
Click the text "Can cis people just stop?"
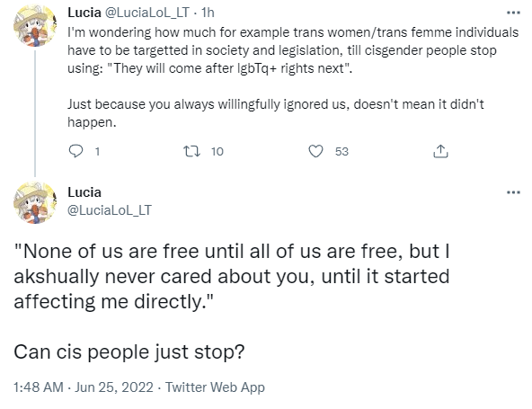click(x=129, y=352)
